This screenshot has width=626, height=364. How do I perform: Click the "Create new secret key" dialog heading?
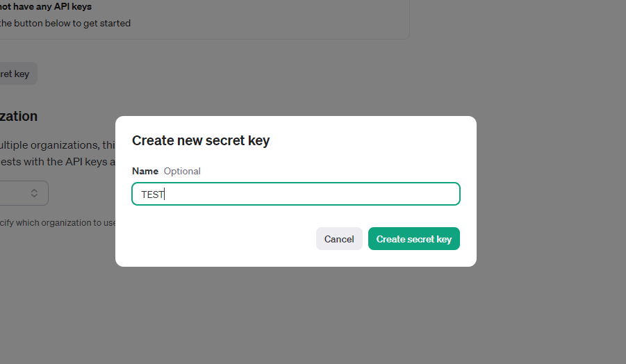201,140
